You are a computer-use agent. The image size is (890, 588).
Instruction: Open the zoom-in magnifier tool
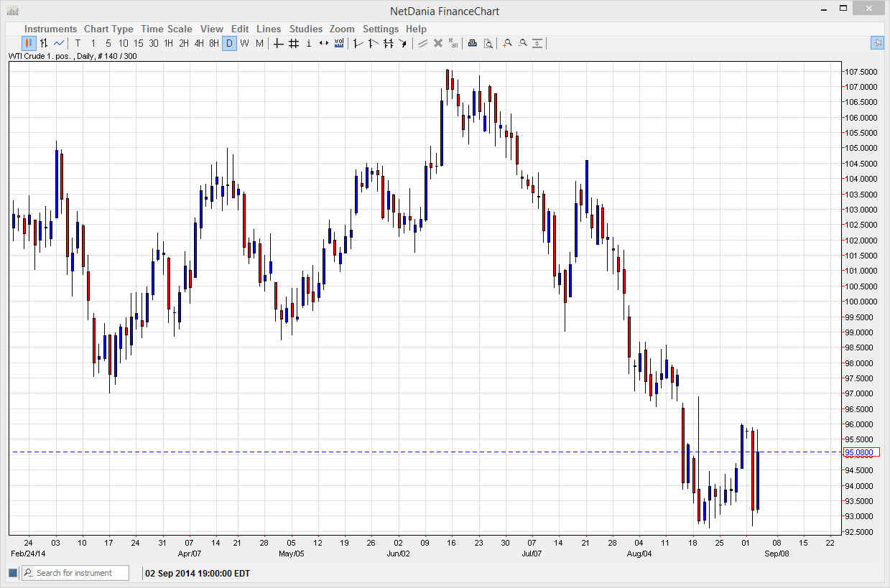click(x=506, y=43)
